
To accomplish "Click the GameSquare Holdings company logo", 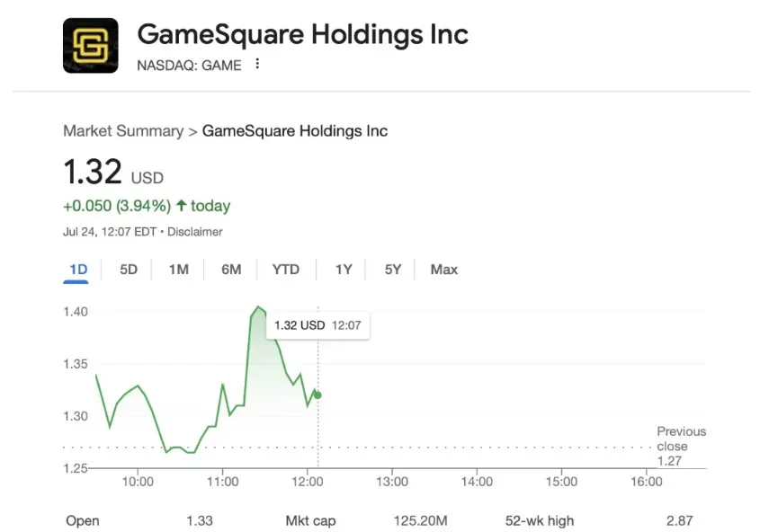I will [90, 43].
